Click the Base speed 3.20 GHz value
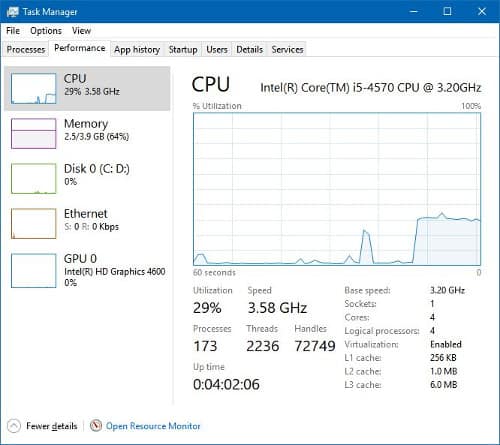This screenshot has width=500, height=445. [x=447, y=290]
